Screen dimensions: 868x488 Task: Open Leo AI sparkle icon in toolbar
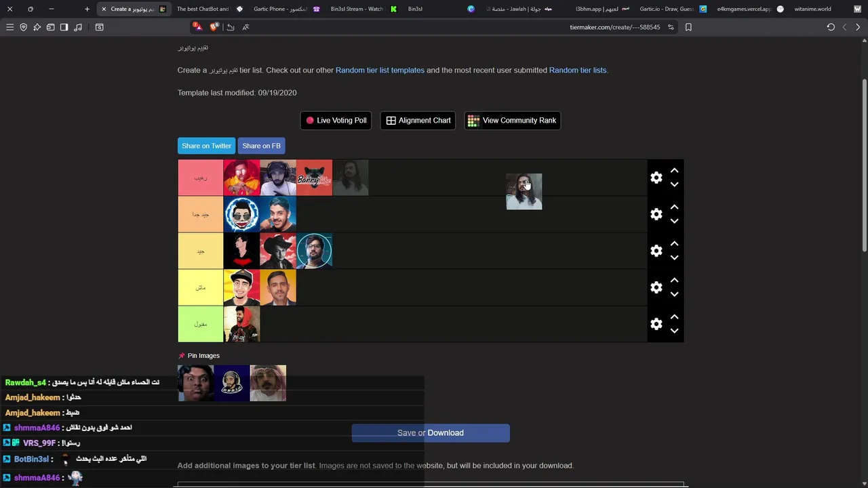pyautogui.click(x=37, y=27)
